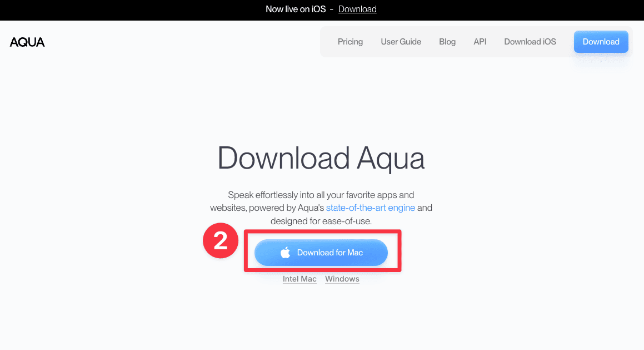Open the Intel Mac download link
The height and width of the screenshot is (350, 644).
(299, 279)
